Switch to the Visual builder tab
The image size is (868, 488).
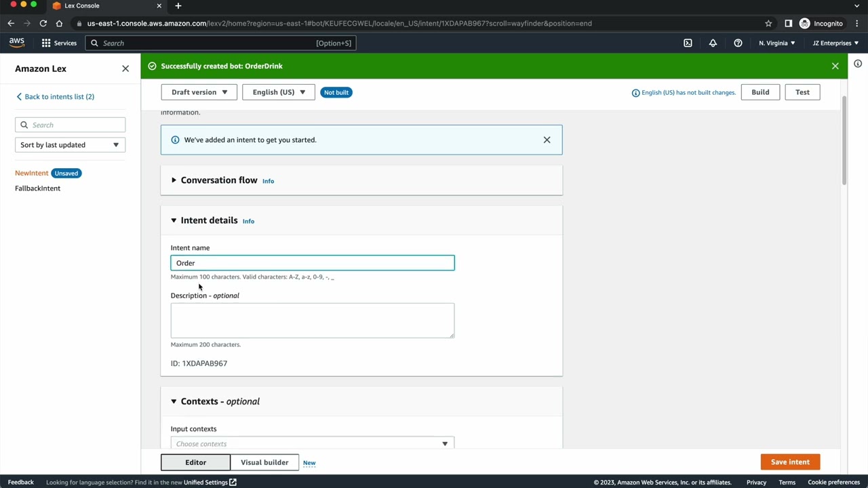pyautogui.click(x=264, y=462)
